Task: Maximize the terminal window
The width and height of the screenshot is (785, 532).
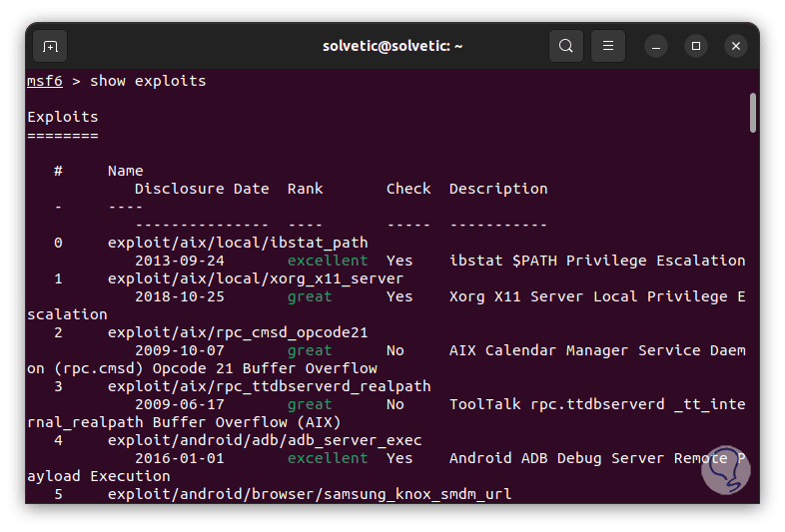Action: (696, 46)
